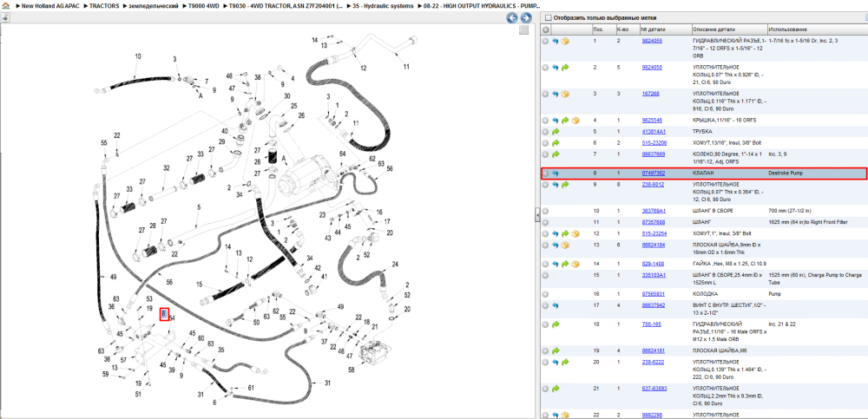Click green arrow icon in row 637-63093

point(556,389)
